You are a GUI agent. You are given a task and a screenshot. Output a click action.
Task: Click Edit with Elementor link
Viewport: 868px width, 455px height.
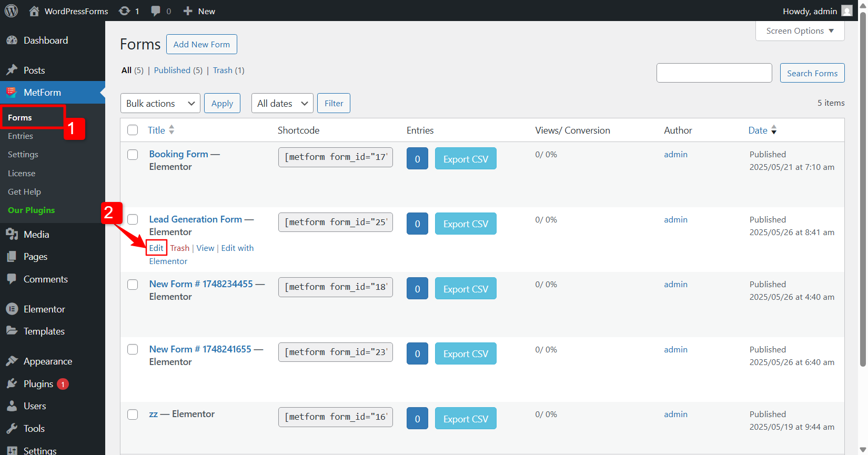201,255
